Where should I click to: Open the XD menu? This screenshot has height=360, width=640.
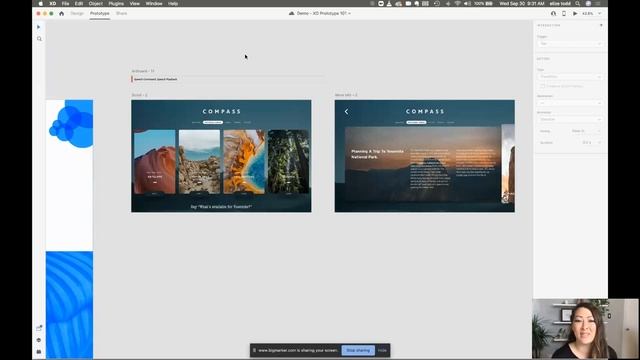[x=53, y=3]
